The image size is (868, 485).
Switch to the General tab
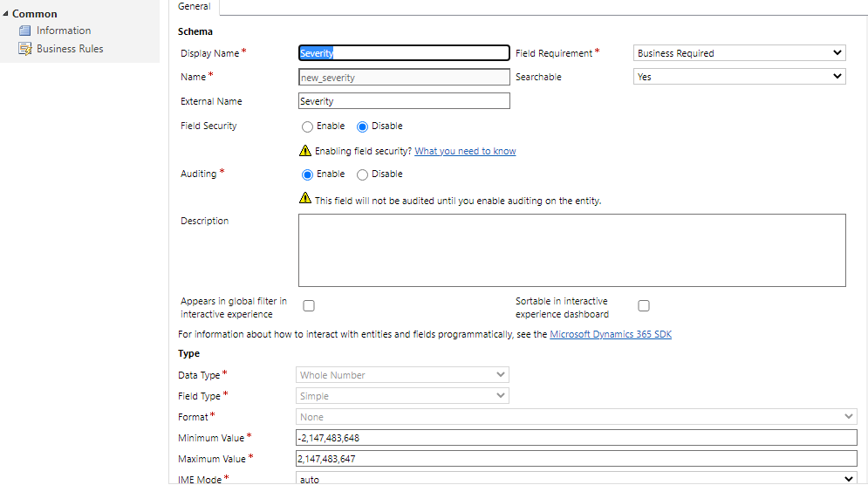pos(194,7)
